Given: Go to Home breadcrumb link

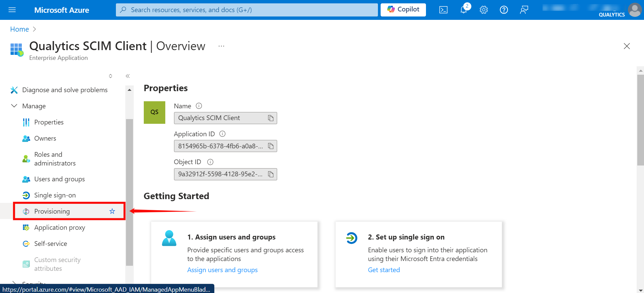Looking at the screenshot, I should tap(19, 29).
